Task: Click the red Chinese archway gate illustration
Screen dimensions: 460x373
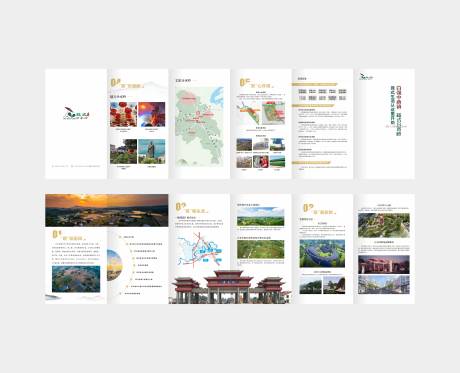Action: [x=230, y=287]
